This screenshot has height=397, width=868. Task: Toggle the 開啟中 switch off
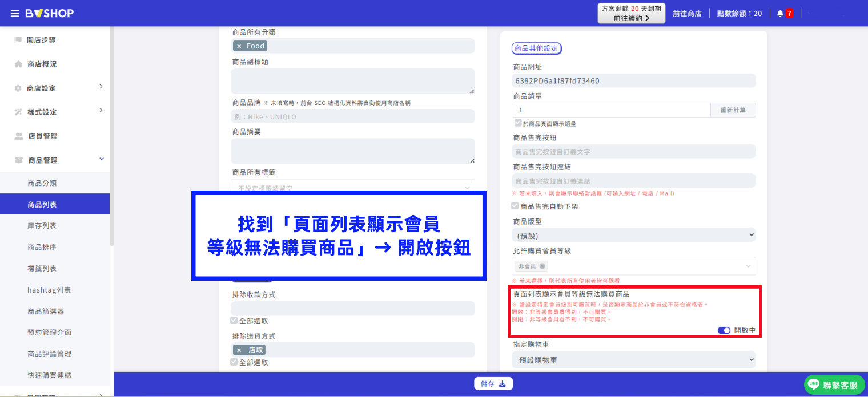[724, 330]
